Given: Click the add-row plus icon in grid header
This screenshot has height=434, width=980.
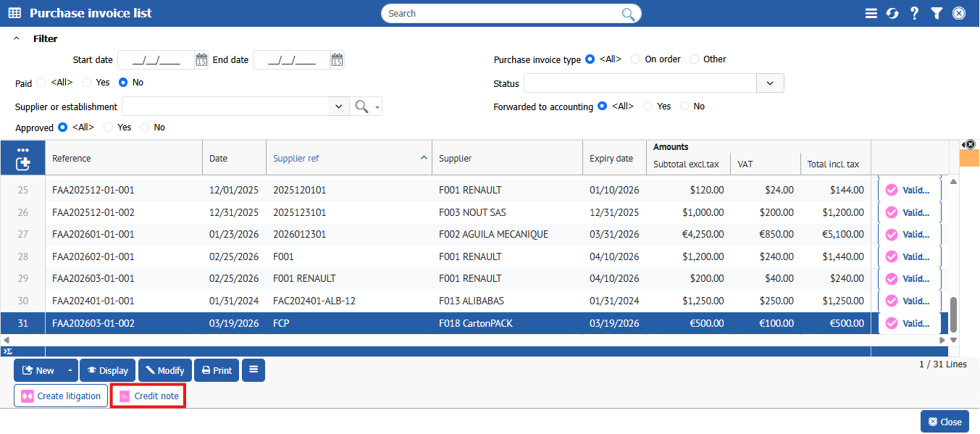Looking at the screenshot, I should point(22,164).
